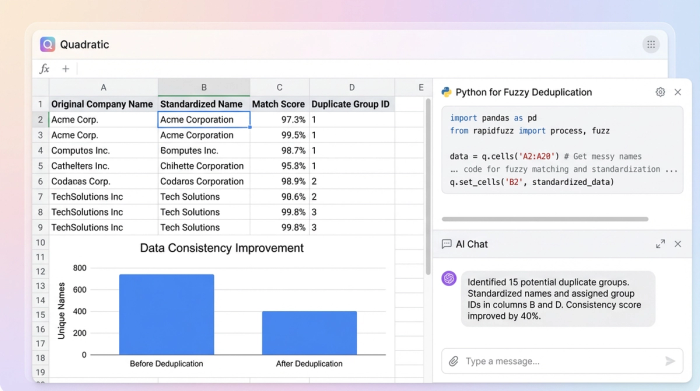Open Python code panel settings gear
Screen dimensions: 700x391
click(x=660, y=92)
